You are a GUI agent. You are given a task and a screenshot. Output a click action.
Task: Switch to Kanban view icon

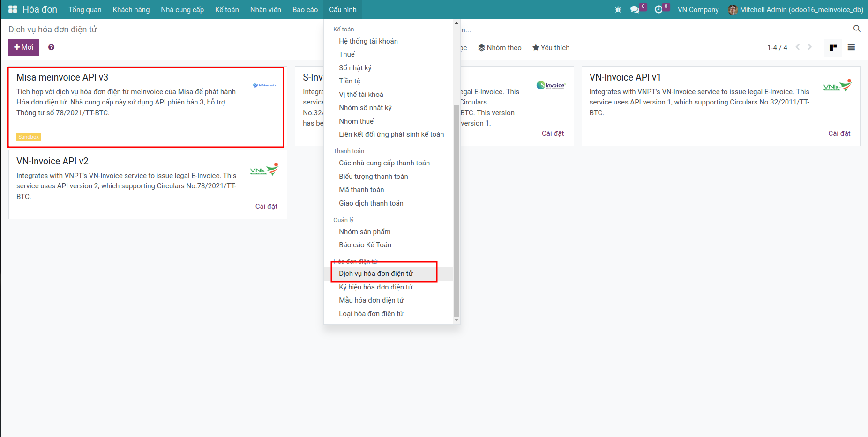click(833, 47)
